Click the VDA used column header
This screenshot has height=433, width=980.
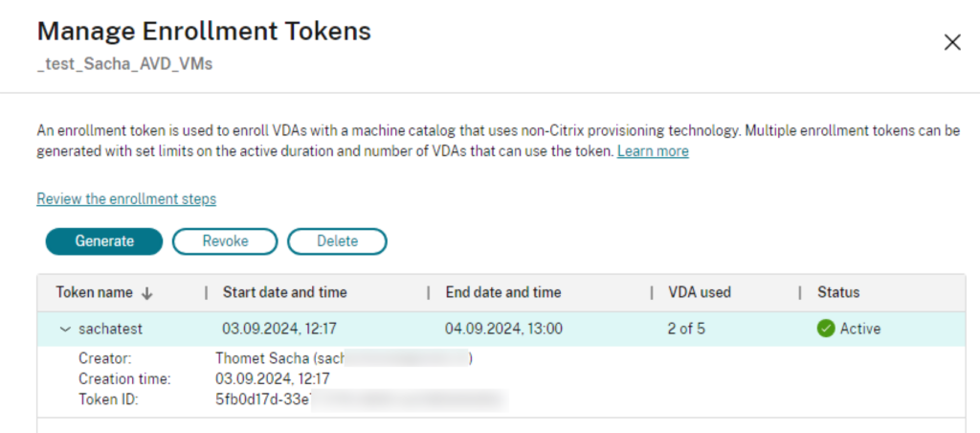699,292
